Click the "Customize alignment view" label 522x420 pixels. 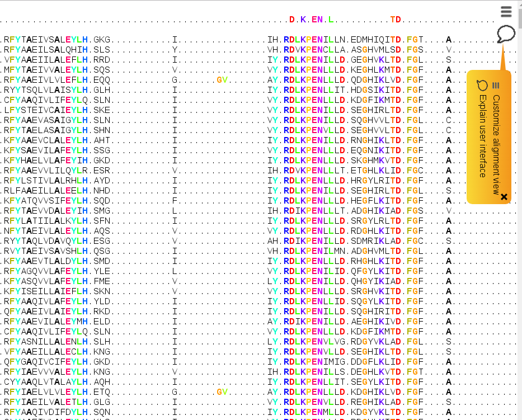pos(496,145)
